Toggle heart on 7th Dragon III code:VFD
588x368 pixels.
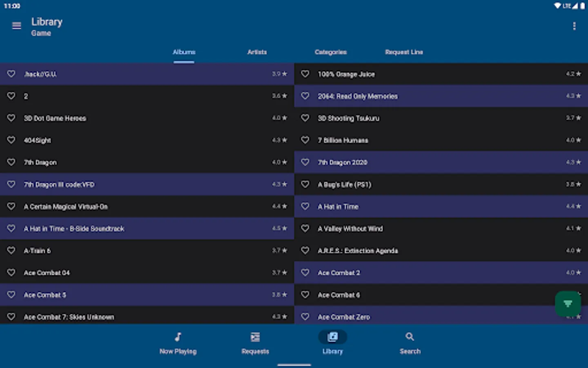11,184
